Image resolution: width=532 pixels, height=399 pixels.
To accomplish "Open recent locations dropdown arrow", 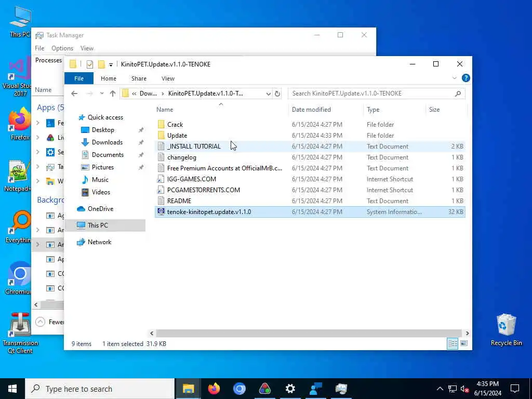I will [101, 94].
